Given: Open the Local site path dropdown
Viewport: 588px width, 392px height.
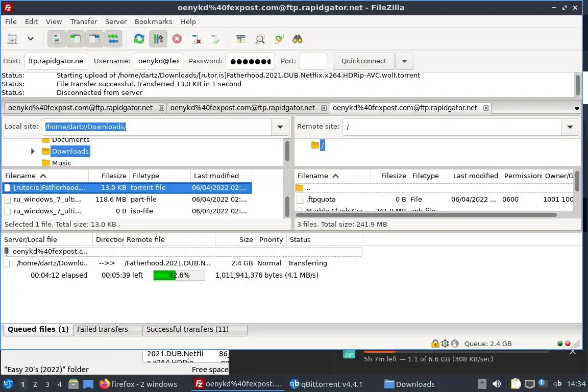Looking at the screenshot, I should click(280, 127).
